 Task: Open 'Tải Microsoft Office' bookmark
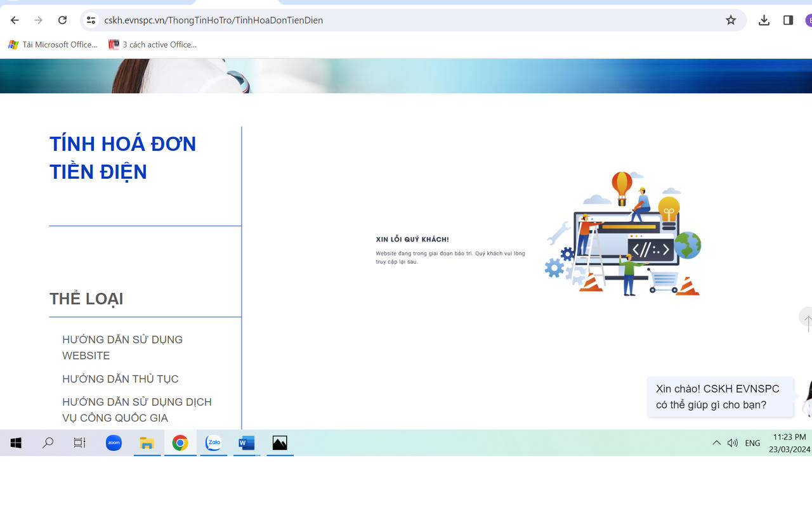[x=53, y=44]
